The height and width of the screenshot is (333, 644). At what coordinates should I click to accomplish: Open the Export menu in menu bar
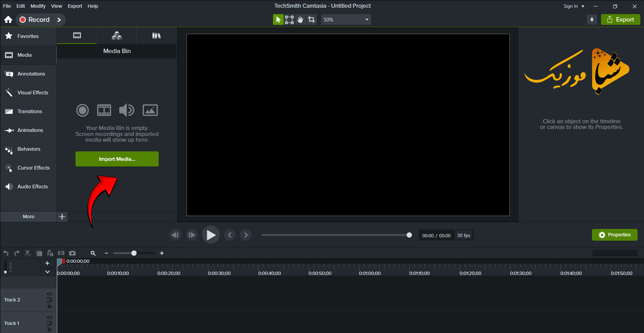[x=75, y=6]
